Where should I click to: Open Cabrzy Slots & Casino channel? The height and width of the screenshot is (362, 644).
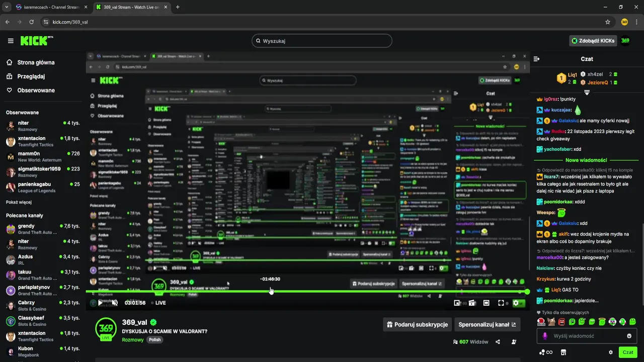(x=43, y=306)
